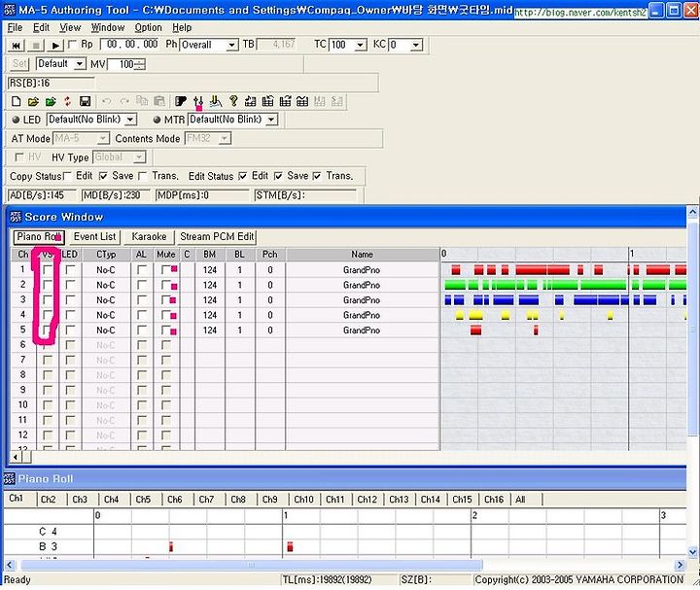The image size is (700, 590).
Task: Click the downward arrow tool icon
Action: pyautogui.click(x=216, y=101)
